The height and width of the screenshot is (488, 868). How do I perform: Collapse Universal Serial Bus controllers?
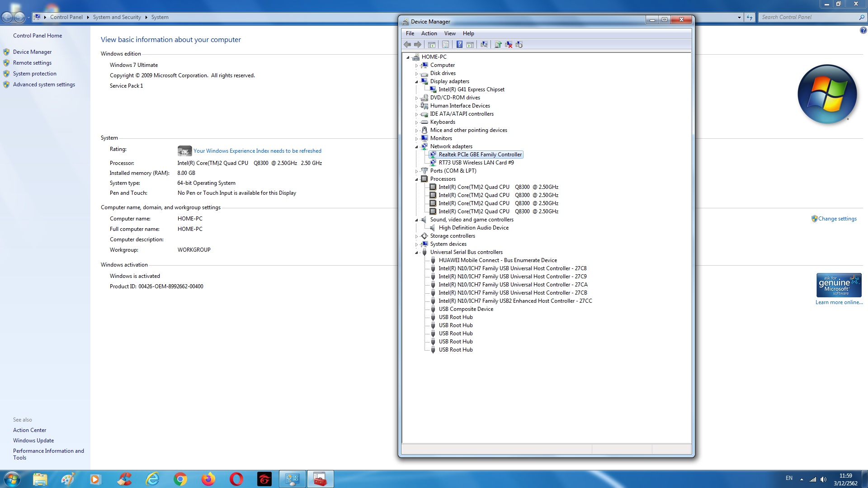click(x=416, y=253)
